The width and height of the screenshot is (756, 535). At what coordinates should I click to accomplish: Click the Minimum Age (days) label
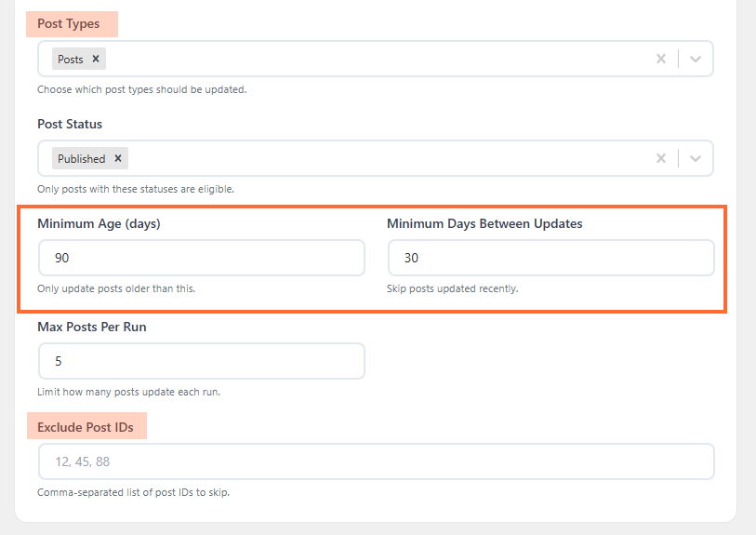99,224
